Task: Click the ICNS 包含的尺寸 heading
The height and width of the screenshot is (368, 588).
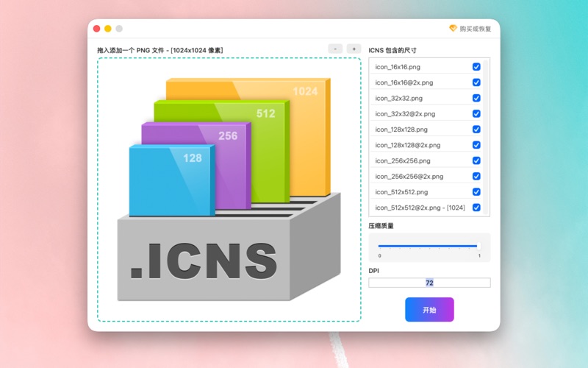Action: tap(392, 50)
